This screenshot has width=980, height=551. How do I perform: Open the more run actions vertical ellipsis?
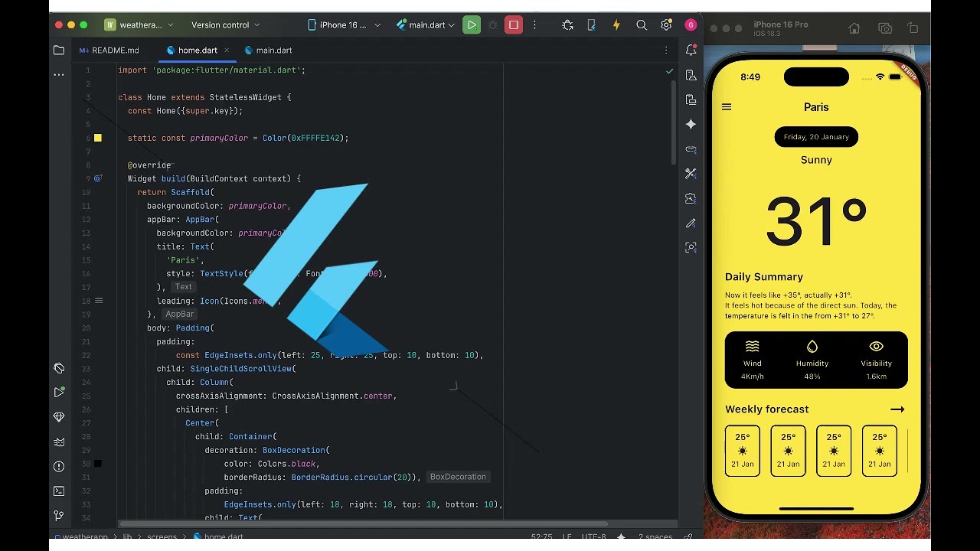click(535, 25)
